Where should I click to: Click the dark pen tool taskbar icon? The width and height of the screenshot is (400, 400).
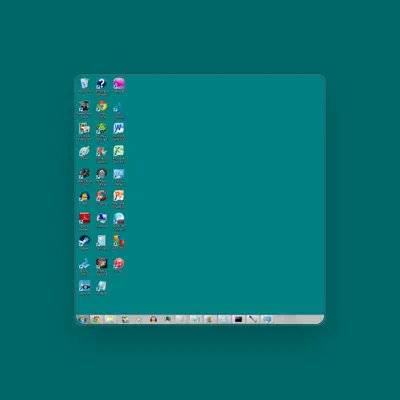[253, 319]
